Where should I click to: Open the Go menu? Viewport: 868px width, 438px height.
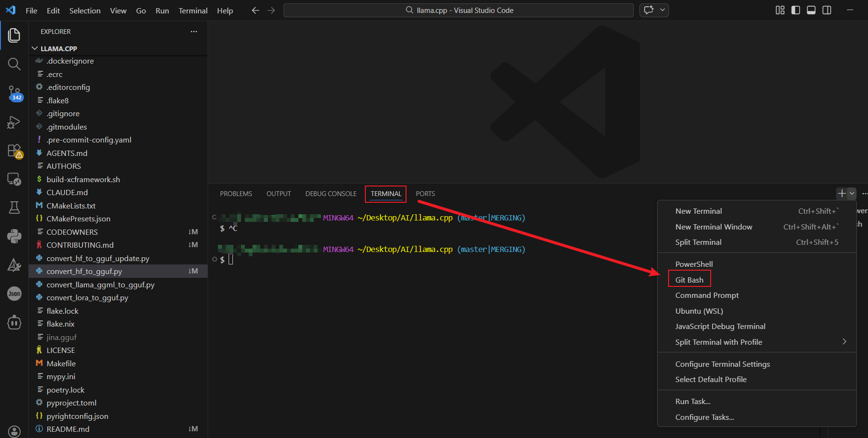coord(141,11)
